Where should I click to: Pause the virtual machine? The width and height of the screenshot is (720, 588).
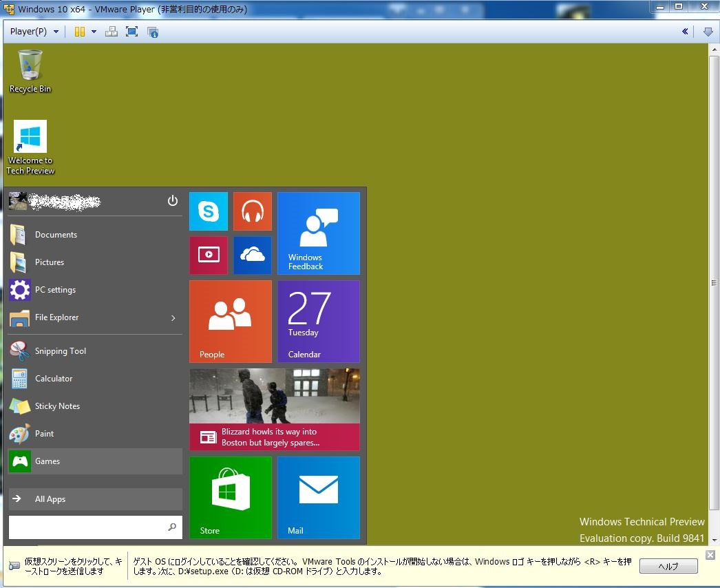point(79,31)
